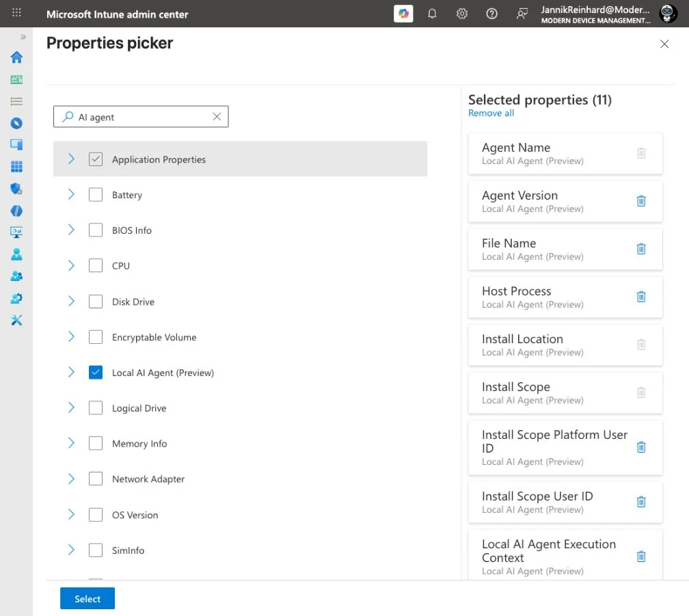Open Endpoint security shield icon

pyautogui.click(x=16, y=189)
